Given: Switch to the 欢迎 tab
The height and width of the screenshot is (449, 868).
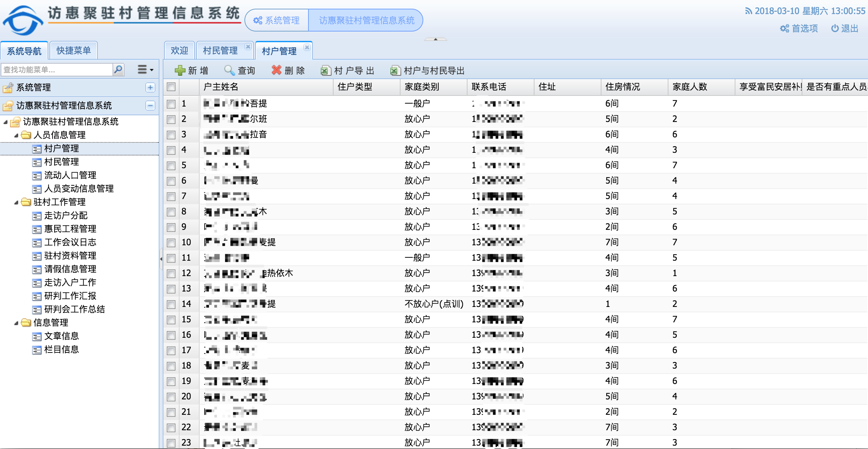Looking at the screenshot, I should pyautogui.click(x=179, y=50).
